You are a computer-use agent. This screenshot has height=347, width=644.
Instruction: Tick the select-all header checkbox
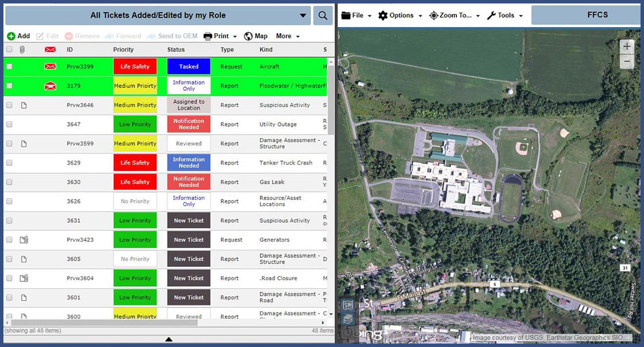point(9,50)
